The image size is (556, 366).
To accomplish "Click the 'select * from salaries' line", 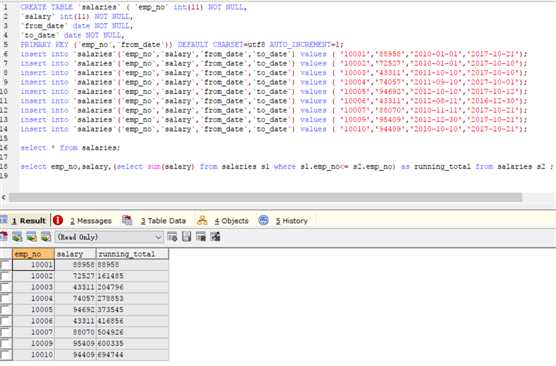I will pyautogui.click(x=70, y=148).
